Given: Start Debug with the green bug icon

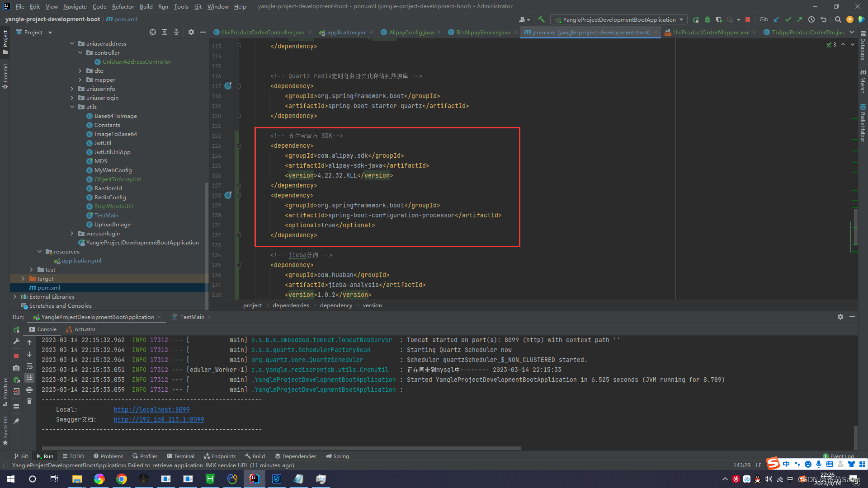Looking at the screenshot, I should pyautogui.click(x=708, y=19).
